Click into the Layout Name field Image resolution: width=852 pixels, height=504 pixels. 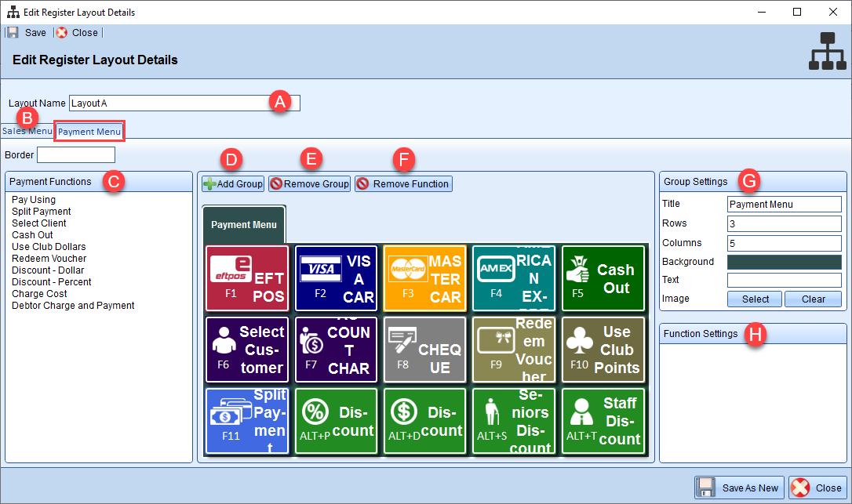click(184, 103)
